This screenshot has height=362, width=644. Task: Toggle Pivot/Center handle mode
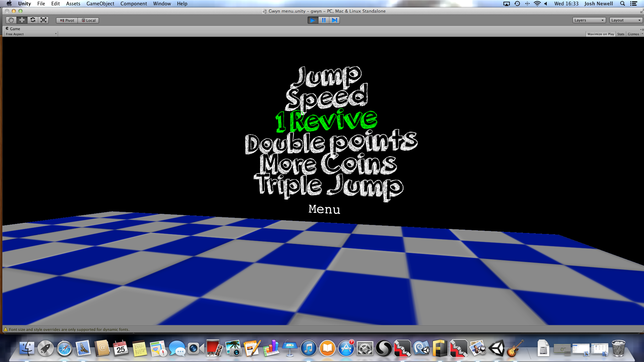(x=67, y=20)
